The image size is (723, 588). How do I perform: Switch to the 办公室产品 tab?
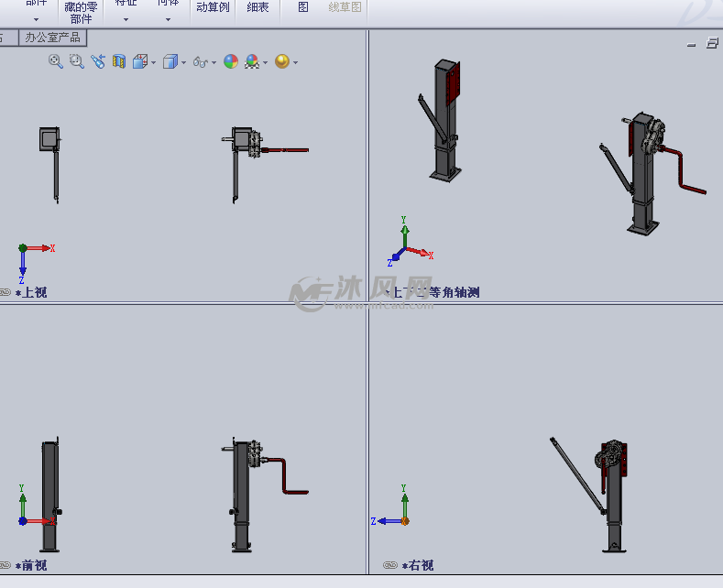(x=52, y=38)
